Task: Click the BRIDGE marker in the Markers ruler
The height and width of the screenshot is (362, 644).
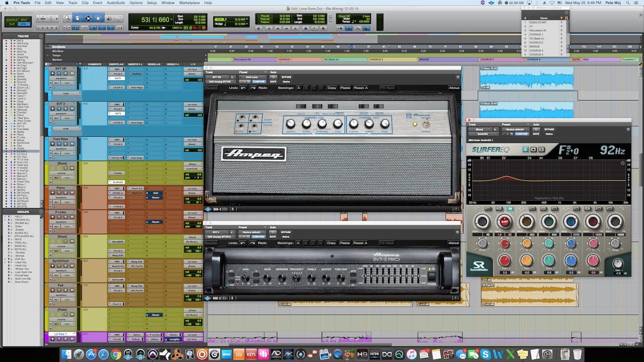Action: pyautogui.click(x=425, y=59)
